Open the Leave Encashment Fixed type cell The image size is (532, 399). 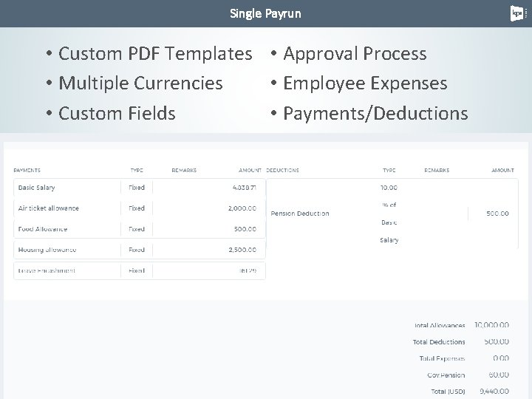pos(137,270)
